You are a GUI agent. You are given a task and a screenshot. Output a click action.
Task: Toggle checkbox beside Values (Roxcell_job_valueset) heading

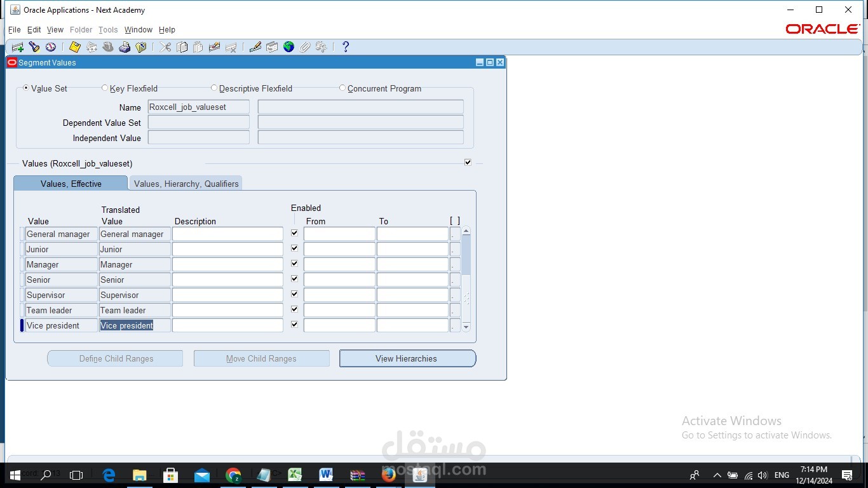468,163
